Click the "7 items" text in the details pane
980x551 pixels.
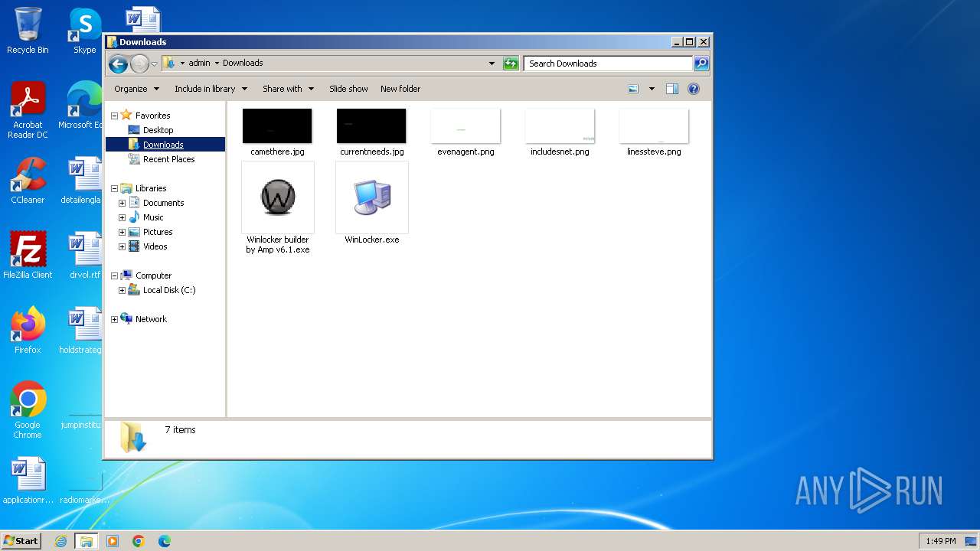[180, 430]
